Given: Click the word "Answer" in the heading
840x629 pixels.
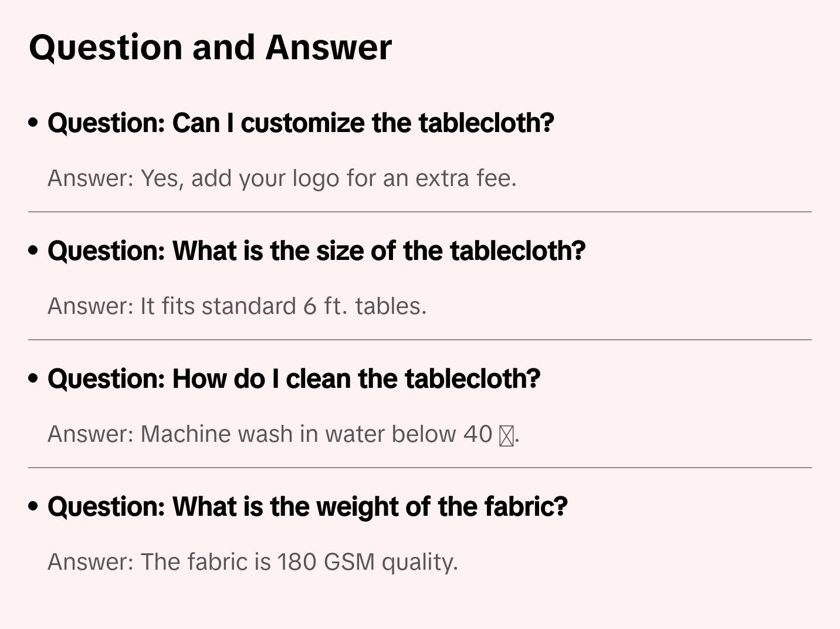Looking at the screenshot, I should click(328, 47).
